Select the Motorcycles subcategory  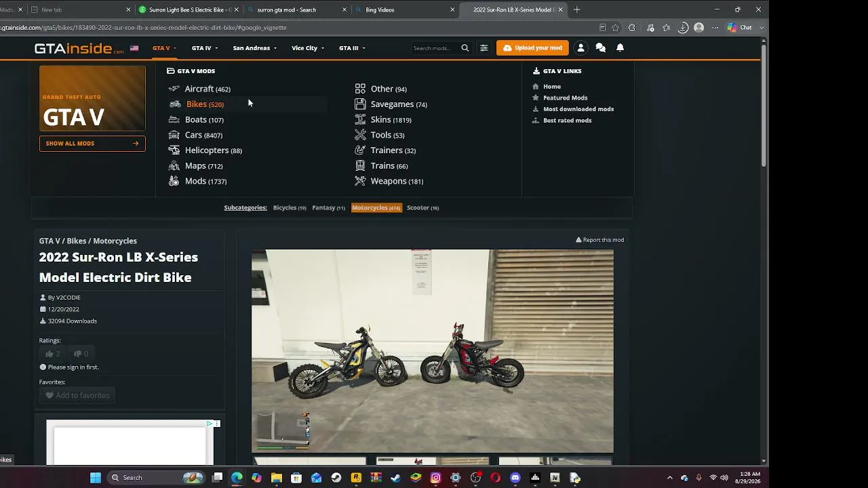tap(376, 207)
